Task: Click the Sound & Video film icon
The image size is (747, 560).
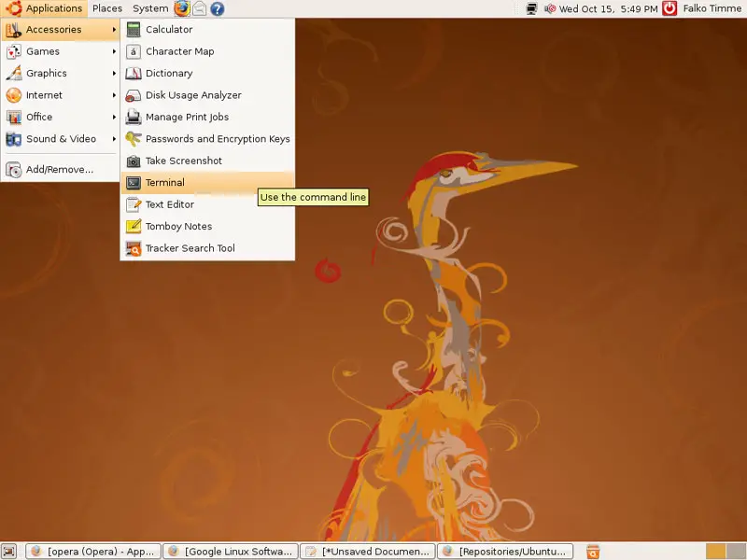Action: tap(14, 139)
